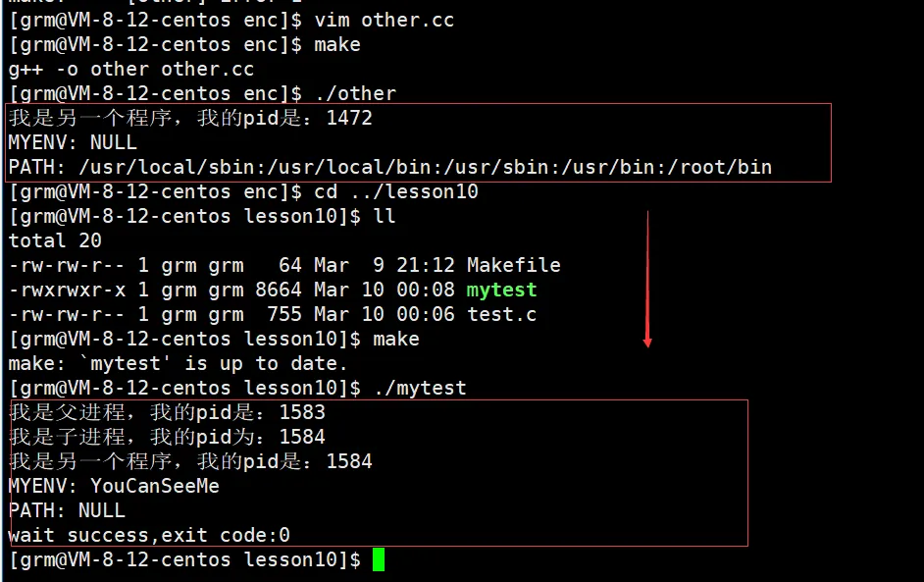Click the green mytest file name
This screenshot has width=924, height=582.
click(501, 291)
